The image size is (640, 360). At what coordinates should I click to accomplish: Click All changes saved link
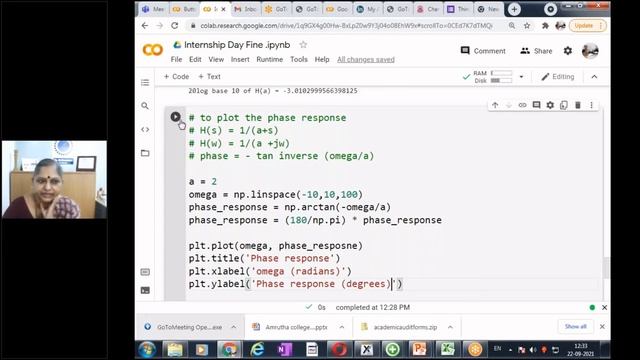click(x=366, y=60)
